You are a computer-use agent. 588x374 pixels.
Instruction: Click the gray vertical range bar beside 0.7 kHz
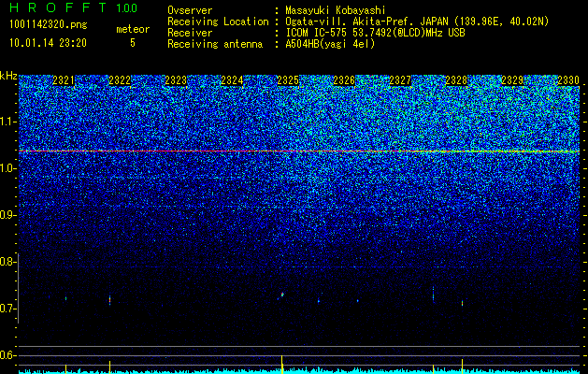(x=19, y=288)
